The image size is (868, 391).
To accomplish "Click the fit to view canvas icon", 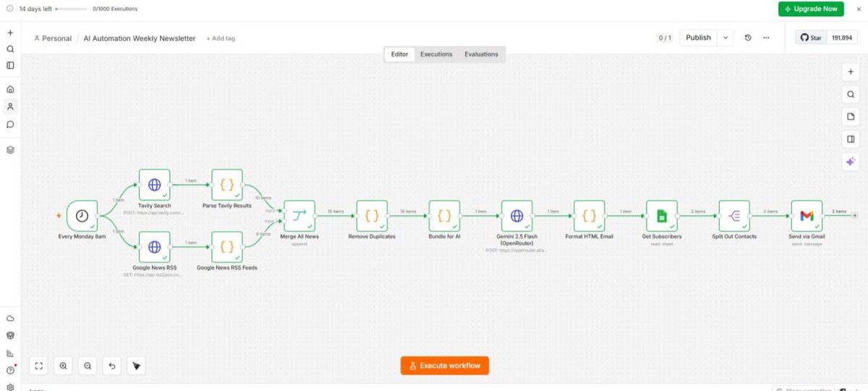I will click(x=40, y=366).
